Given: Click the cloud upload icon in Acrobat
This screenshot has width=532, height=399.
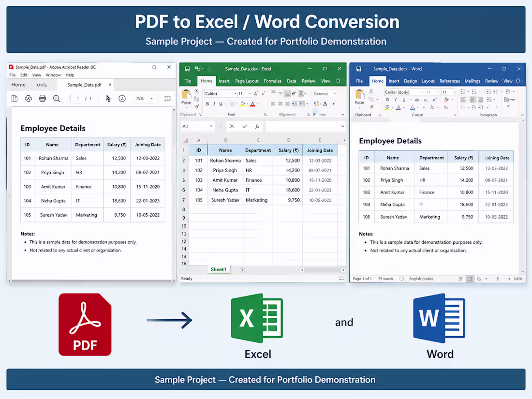Looking at the screenshot, I should coord(28,98).
